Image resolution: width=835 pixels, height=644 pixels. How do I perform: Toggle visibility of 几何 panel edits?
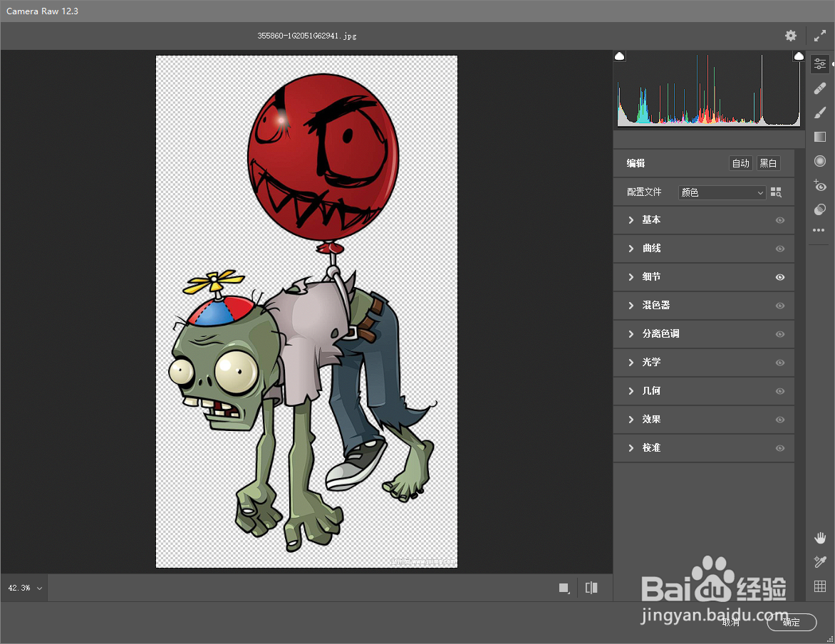point(780,391)
